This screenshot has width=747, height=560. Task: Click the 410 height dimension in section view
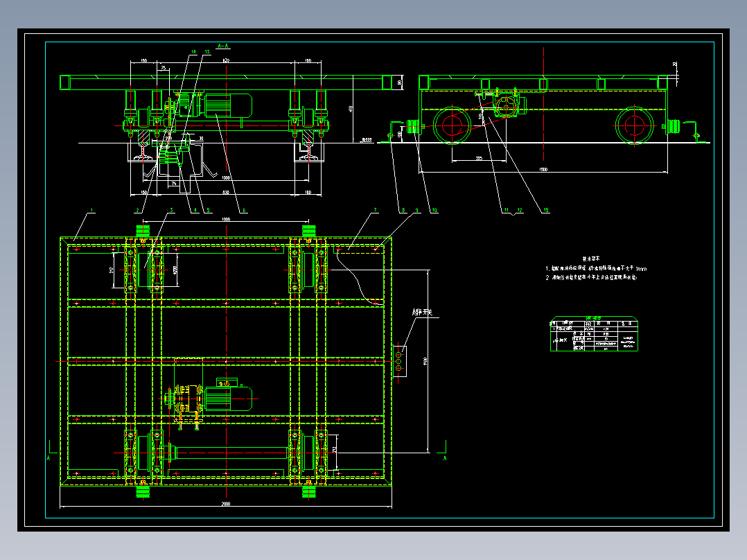[350, 109]
